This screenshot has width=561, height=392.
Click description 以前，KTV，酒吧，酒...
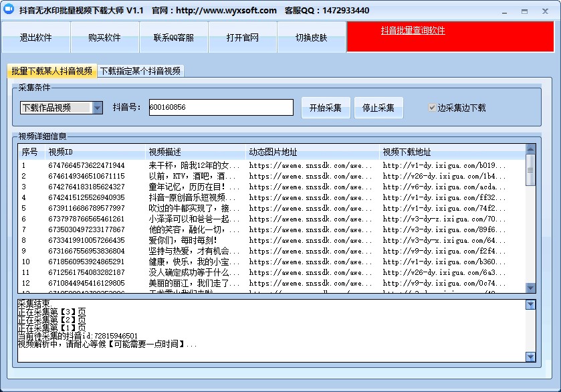click(x=192, y=176)
